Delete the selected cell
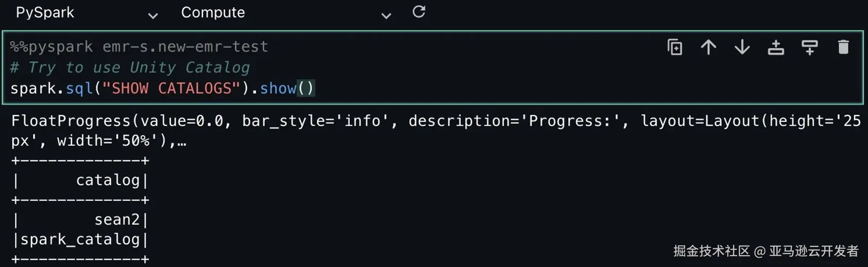 click(x=843, y=47)
